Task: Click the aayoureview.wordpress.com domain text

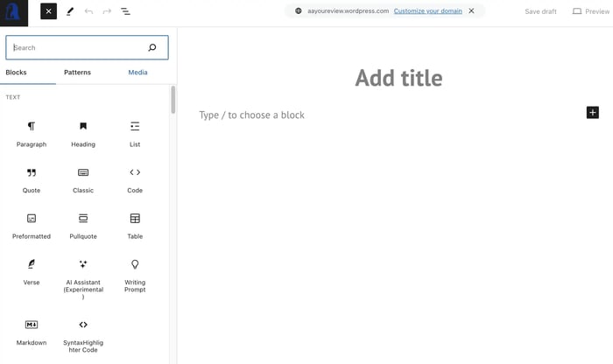Action: [x=348, y=10]
